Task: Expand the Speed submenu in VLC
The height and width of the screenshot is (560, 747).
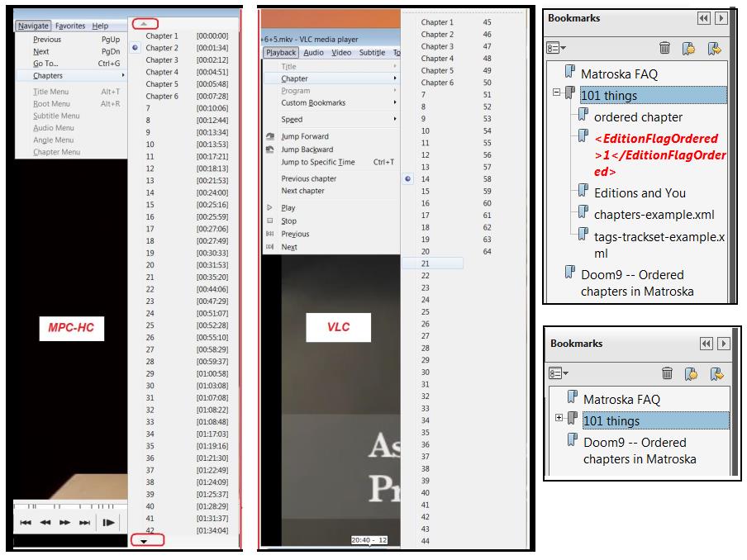Action: [x=331, y=120]
